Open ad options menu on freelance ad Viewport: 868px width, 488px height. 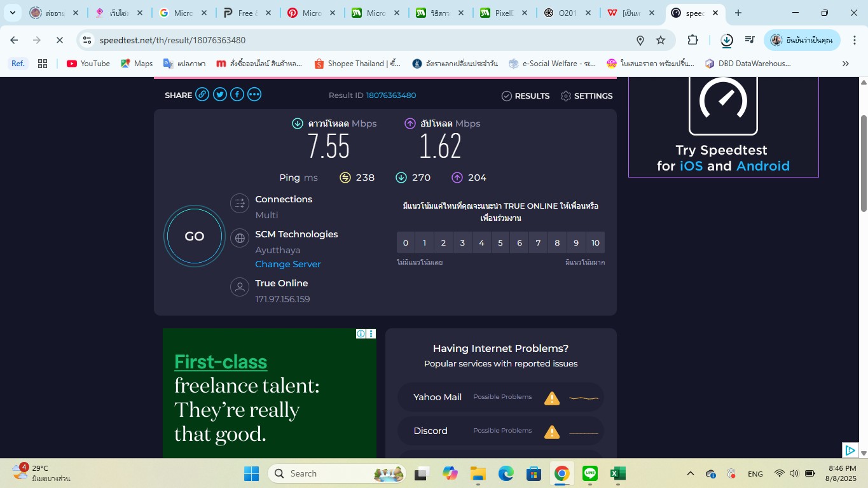pos(371,333)
